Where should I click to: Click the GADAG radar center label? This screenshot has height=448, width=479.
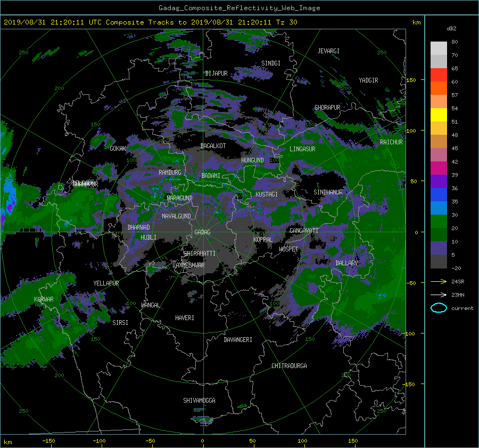pyautogui.click(x=202, y=232)
